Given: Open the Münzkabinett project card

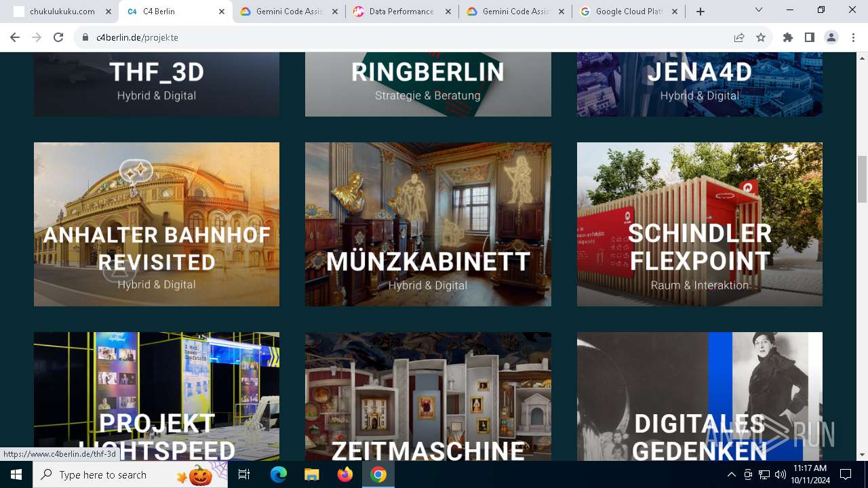Looking at the screenshot, I should point(428,224).
